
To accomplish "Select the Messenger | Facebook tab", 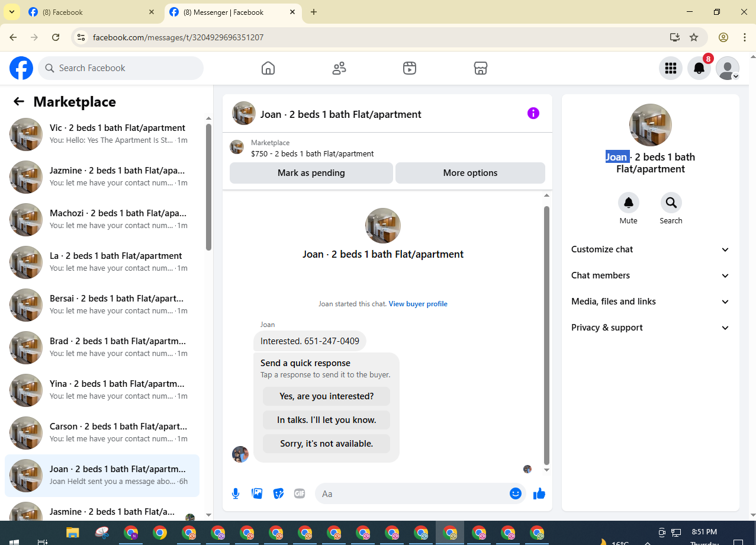I will coord(233,12).
